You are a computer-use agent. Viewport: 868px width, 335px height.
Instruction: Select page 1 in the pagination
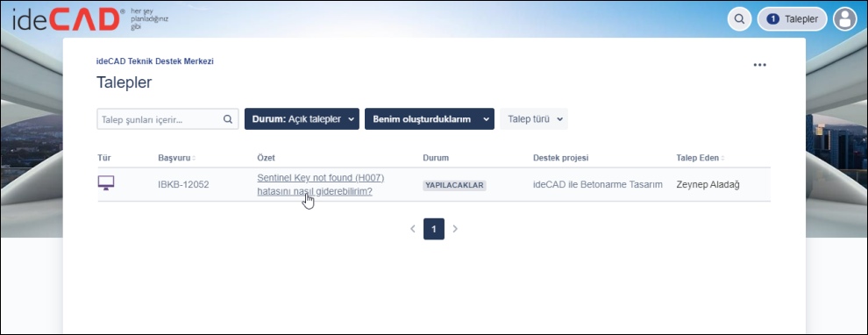434,229
